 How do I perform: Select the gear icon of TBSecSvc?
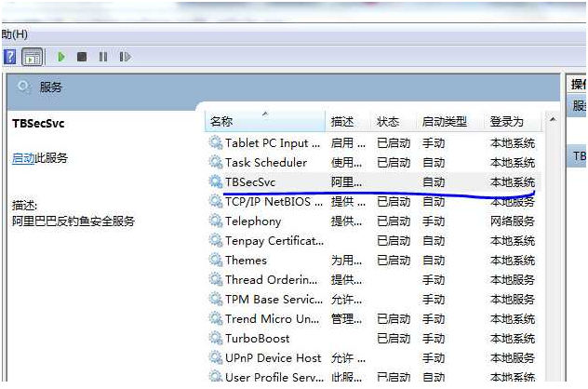click(x=216, y=181)
